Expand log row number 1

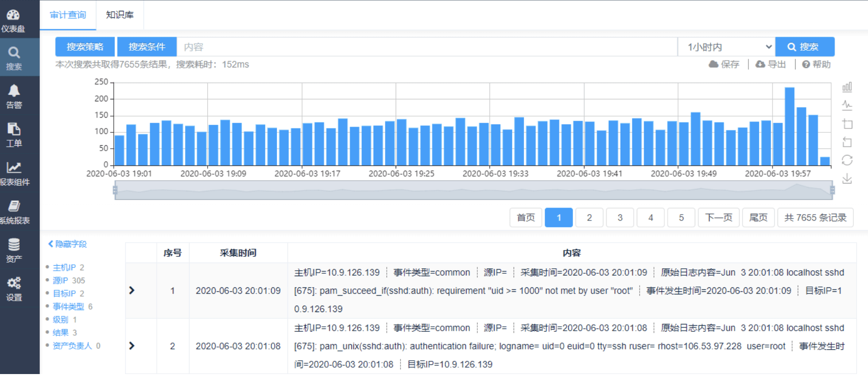tap(131, 290)
